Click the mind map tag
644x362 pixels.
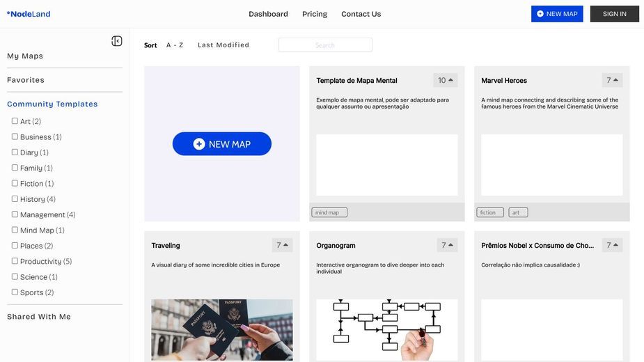point(329,212)
